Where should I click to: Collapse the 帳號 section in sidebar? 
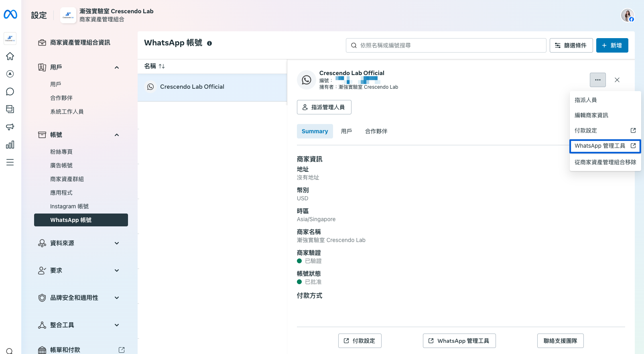pos(117,135)
